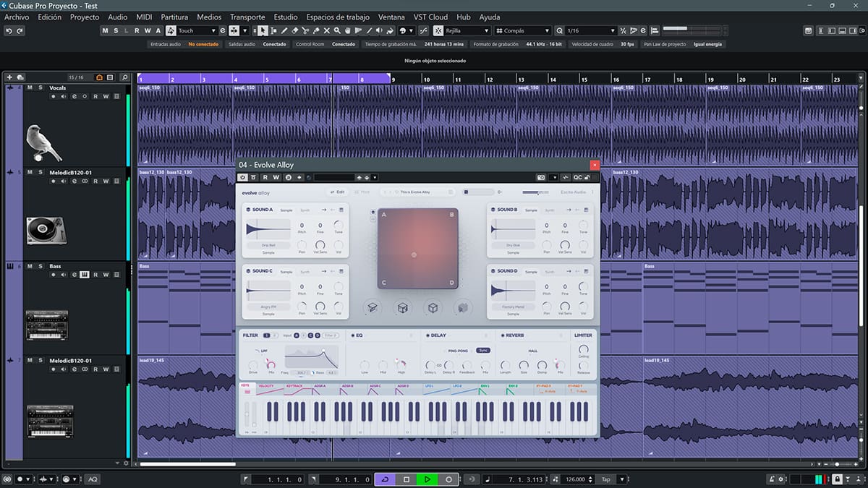Toggle the EQ module power
Image resolution: width=868 pixels, height=488 pixels.
(x=352, y=335)
